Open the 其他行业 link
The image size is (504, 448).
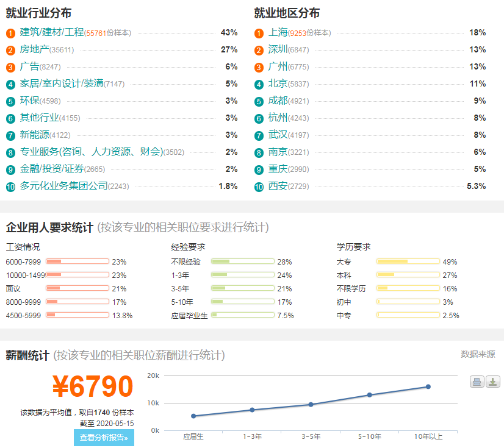[39, 117]
